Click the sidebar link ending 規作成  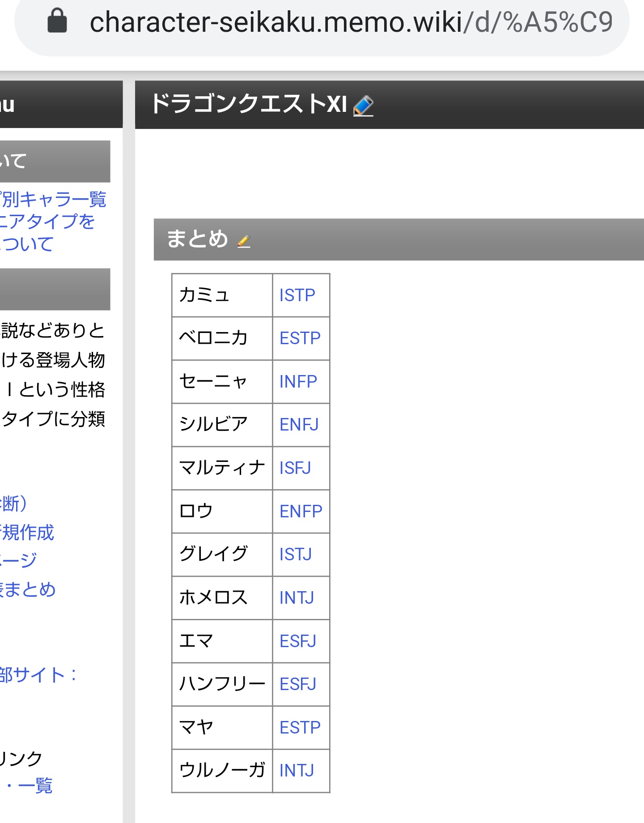27,533
